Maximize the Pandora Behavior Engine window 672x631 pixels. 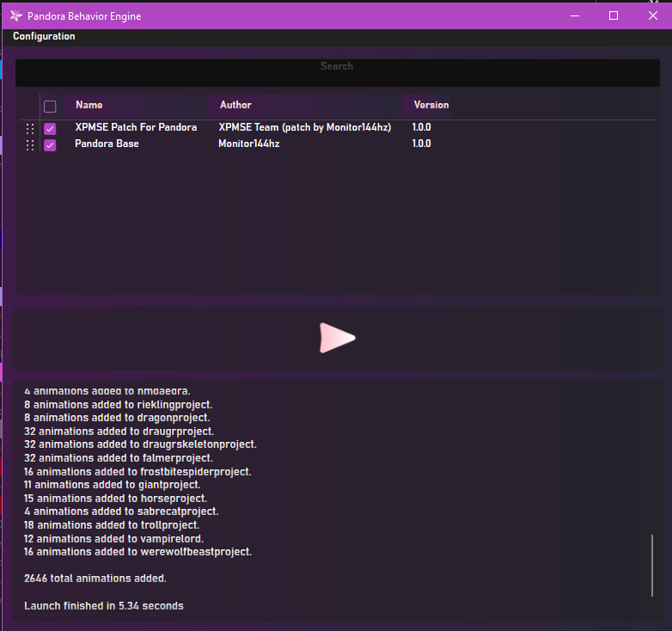coord(614,15)
